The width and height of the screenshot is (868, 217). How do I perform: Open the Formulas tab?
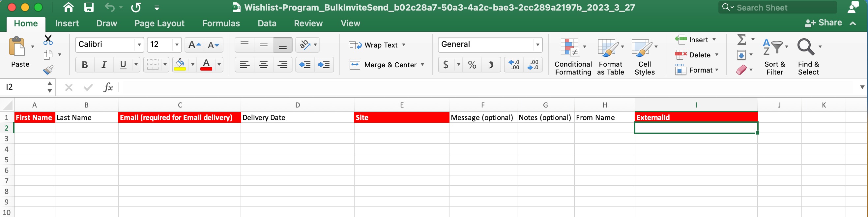[221, 23]
